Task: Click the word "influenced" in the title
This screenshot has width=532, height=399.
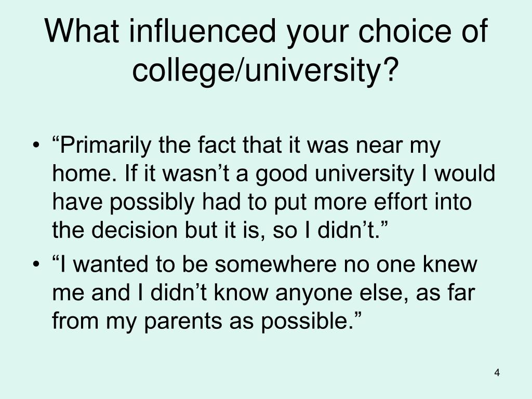Action: point(202,31)
